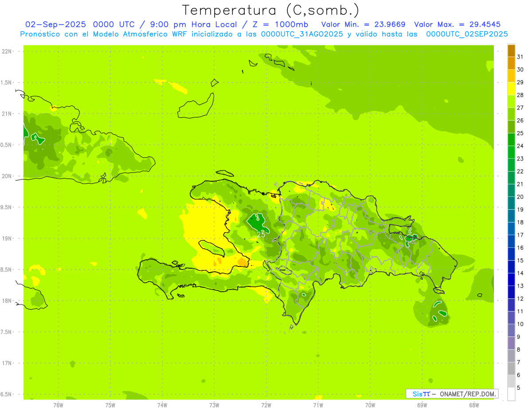Click the legend color band between 6 and 7
Screen dimensions: 532x411
(x=511, y=368)
